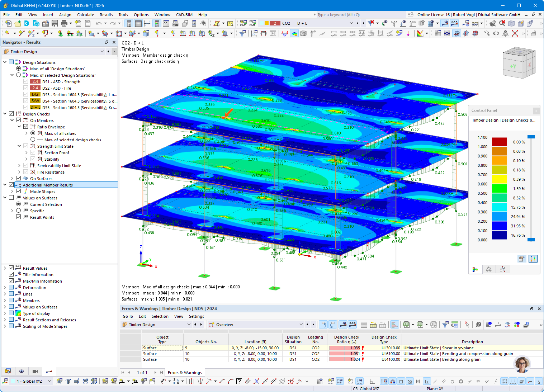Click the Save model floppy disk icon
544x392 pixels.
pyautogui.click(x=55, y=23)
